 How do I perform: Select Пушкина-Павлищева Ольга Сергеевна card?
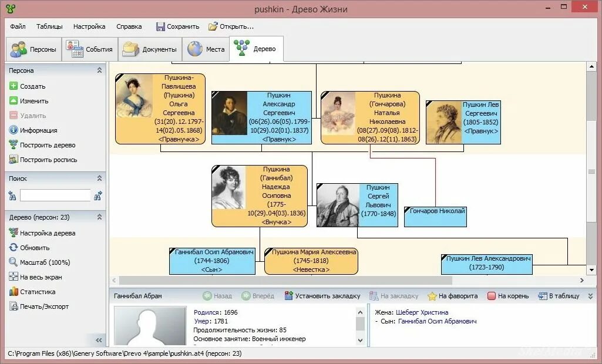coord(160,109)
